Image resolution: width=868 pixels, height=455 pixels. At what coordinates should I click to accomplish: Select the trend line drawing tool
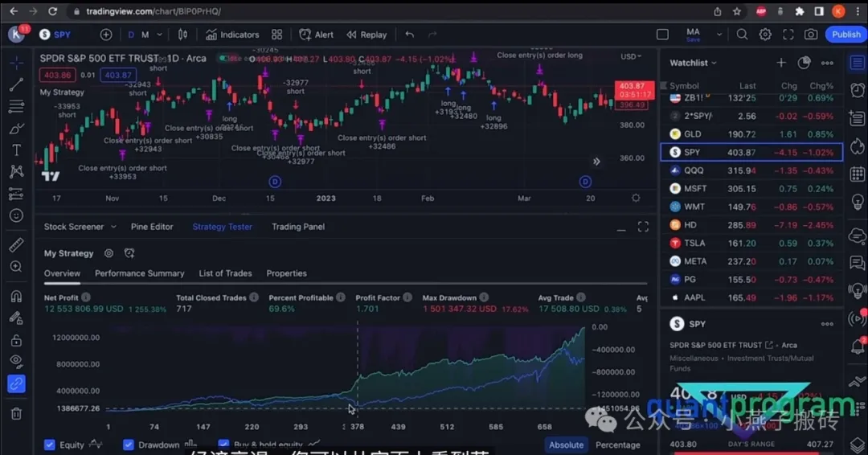coord(16,84)
